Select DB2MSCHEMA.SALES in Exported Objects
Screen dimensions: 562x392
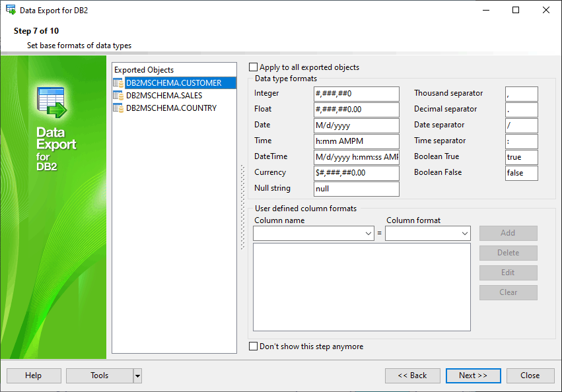[x=162, y=96]
